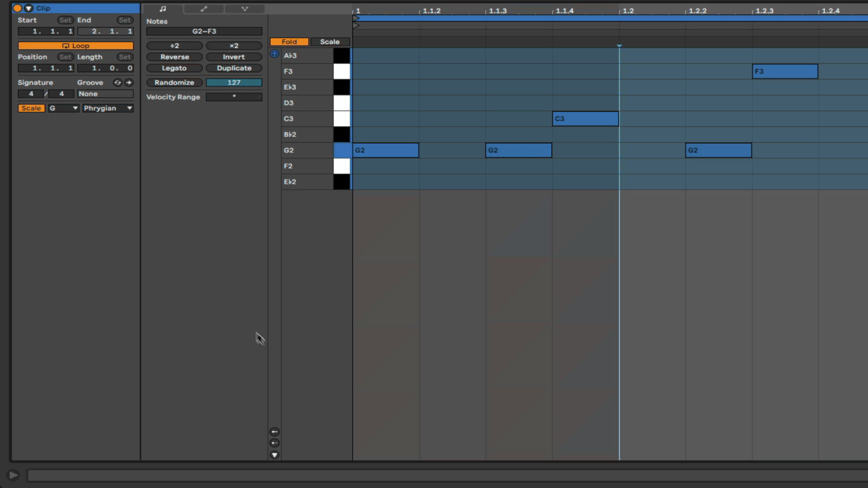Click the start marker below loop brace

pos(356,25)
